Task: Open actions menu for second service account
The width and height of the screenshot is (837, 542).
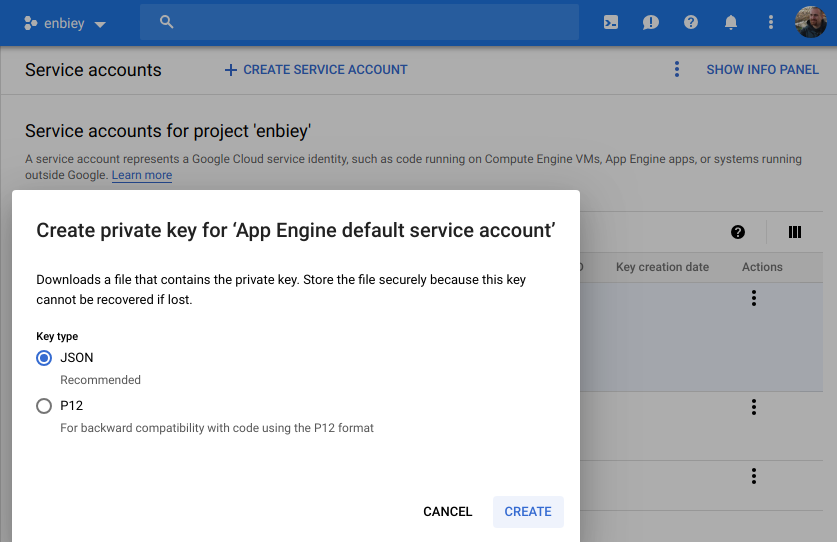Action: (x=754, y=407)
